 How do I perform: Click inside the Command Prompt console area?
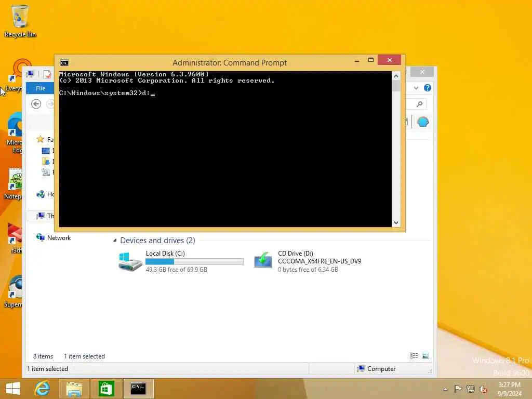pos(225,149)
